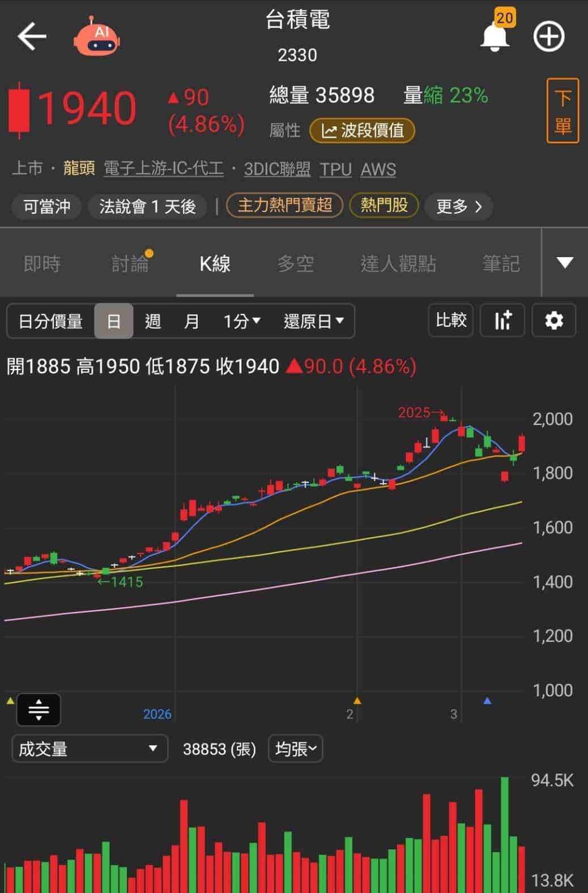Tap the 台積電 stock title
The height and width of the screenshot is (893, 588).
click(x=297, y=20)
